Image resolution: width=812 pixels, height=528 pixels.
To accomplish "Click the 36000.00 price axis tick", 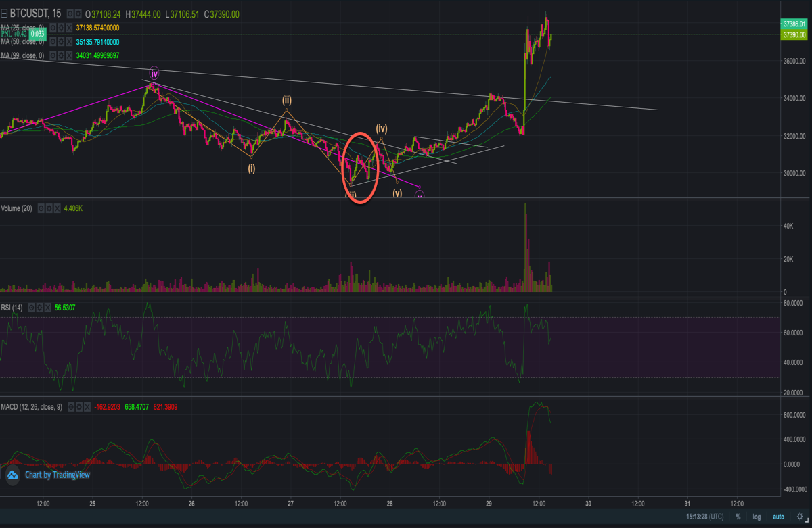I will (794, 61).
